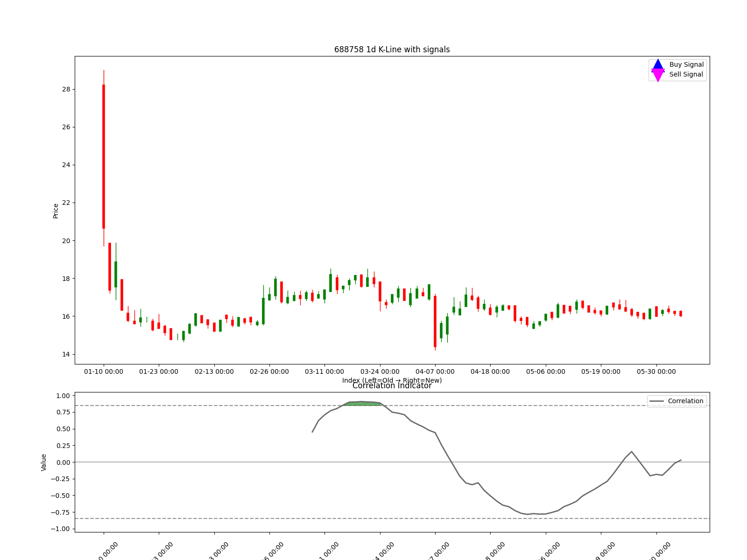
Task: Click the large red candlestick at 04-07
Action: [435, 322]
